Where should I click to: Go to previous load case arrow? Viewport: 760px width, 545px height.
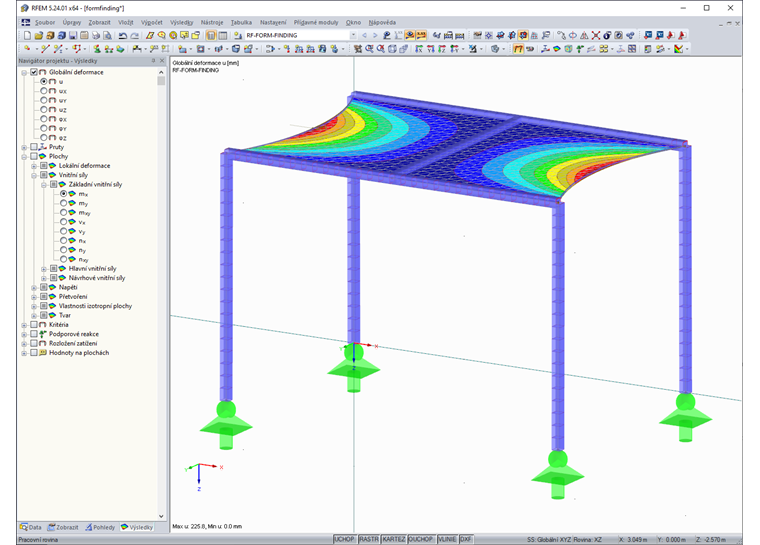click(364, 35)
